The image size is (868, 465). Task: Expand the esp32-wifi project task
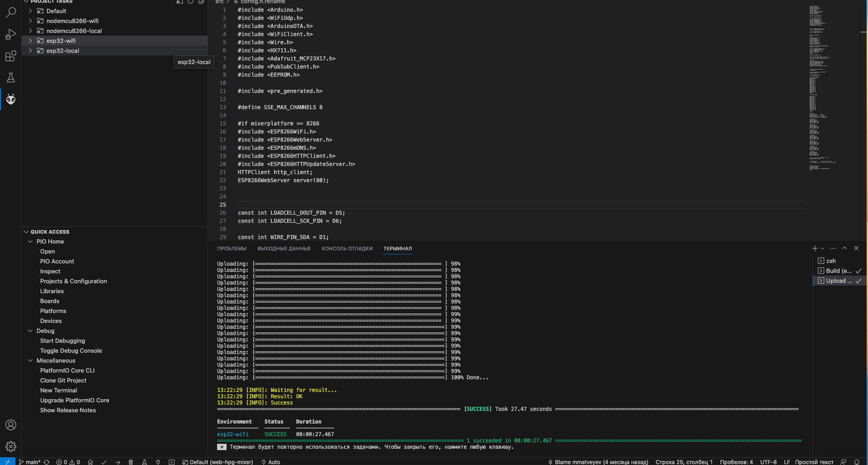pyautogui.click(x=30, y=41)
